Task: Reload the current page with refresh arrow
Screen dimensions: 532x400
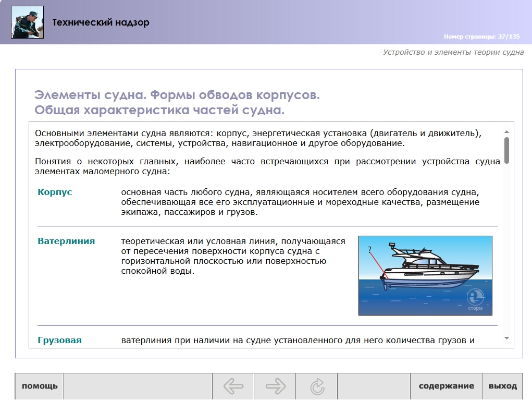Action: click(317, 386)
